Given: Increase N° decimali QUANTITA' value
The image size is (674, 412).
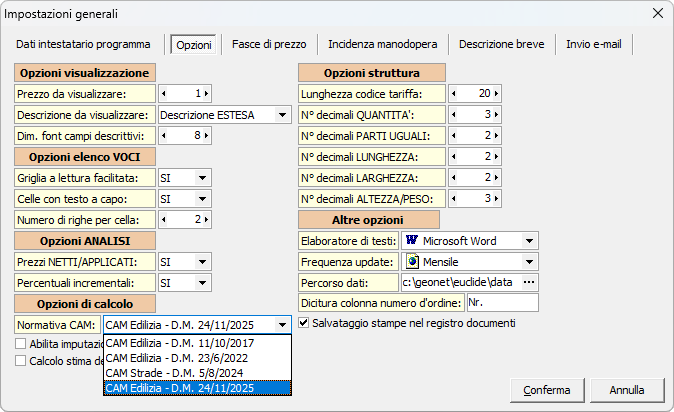Looking at the screenshot, I should (496, 114).
